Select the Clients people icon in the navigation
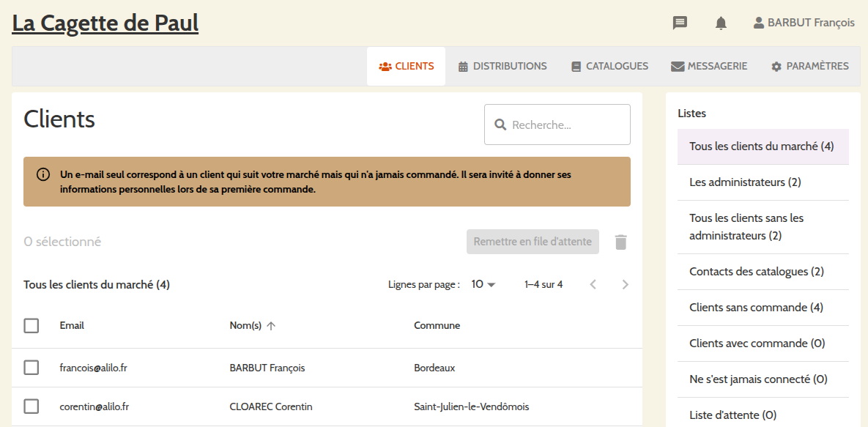The height and width of the screenshot is (427, 868). (384, 66)
